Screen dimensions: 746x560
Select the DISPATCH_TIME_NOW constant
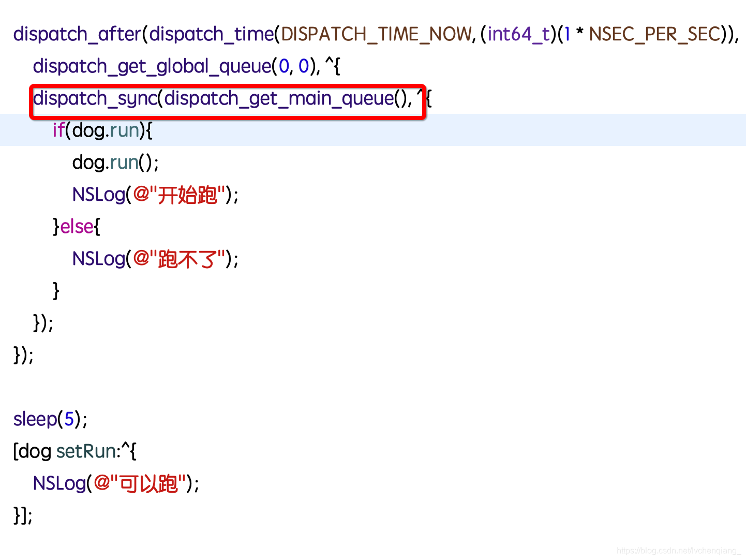click(x=376, y=34)
